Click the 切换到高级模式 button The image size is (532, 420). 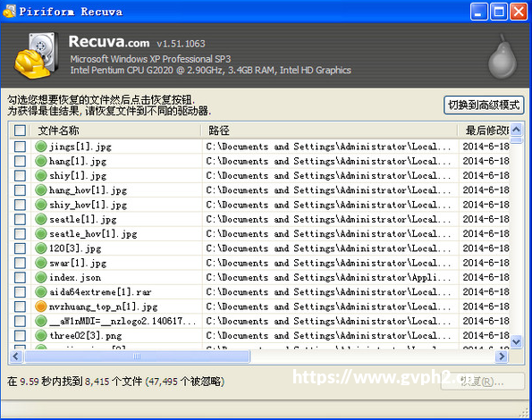tap(484, 105)
